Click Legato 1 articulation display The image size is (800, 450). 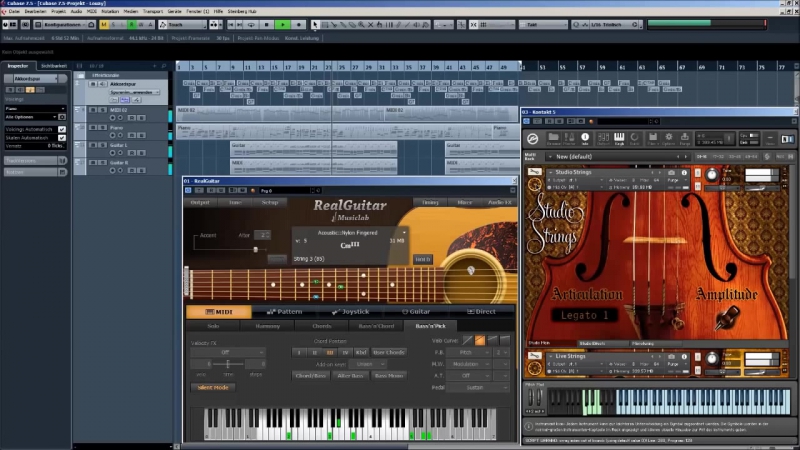[585, 315]
